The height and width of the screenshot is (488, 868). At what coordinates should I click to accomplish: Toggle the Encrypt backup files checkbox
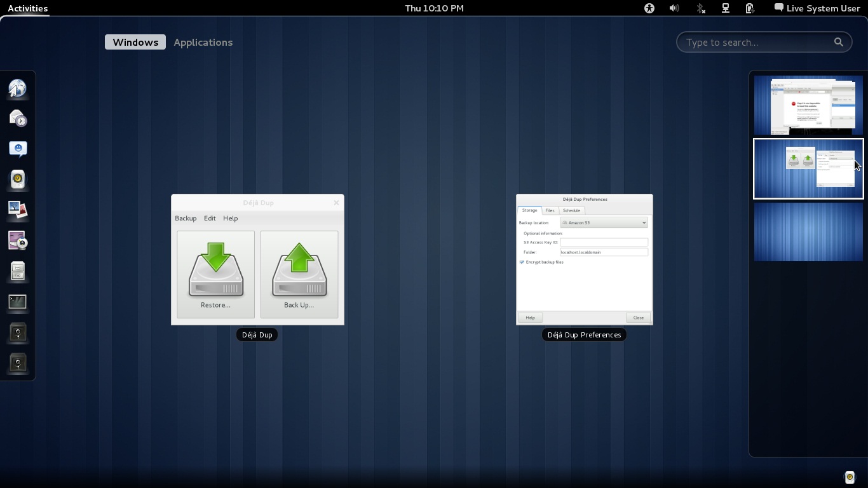pyautogui.click(x=522, y=262)
